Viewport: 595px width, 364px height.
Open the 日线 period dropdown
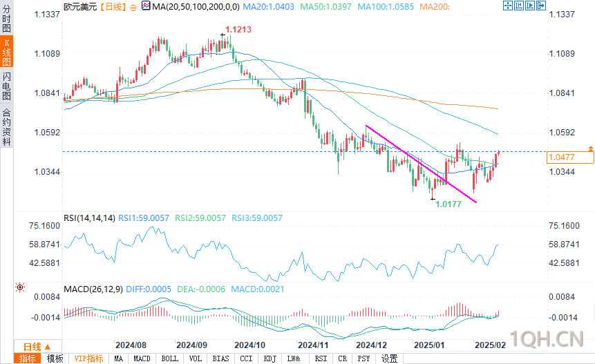pyautogui.click(x=37, y=347)
